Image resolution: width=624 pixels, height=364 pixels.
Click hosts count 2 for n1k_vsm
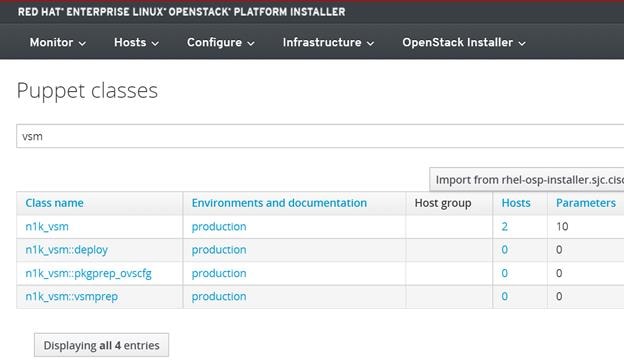(505, 227)
